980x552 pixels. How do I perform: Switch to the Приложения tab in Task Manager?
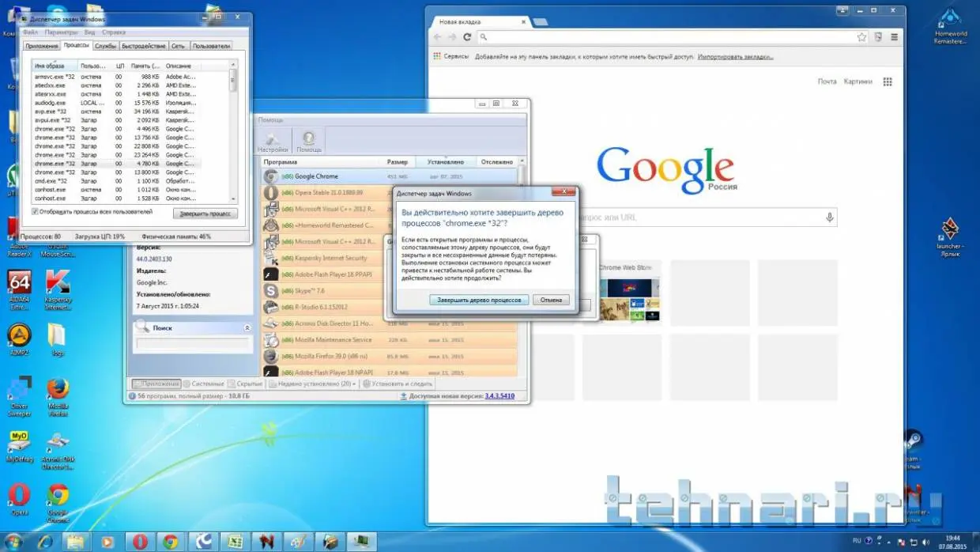coord(41,46)
